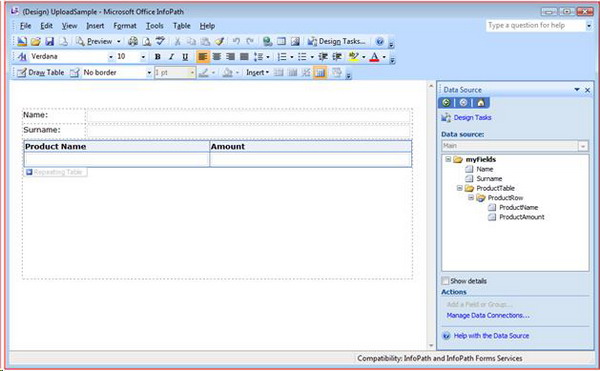Viewport: 600px width, 371px height.
Task: Open Print Preview with the magnifier page icon
Action: point(146,41)
